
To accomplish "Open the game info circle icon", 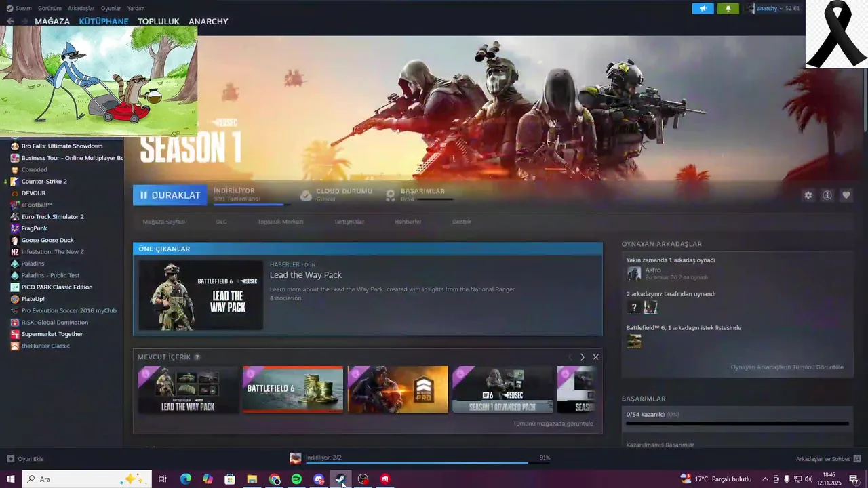I will [827, 195].
